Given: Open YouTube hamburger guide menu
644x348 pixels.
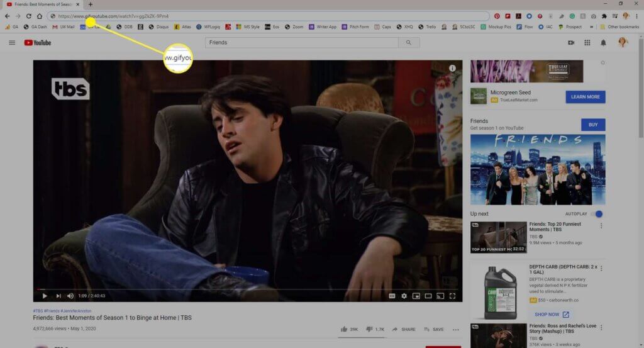Looking at the screenshot, I should [12, 42].
